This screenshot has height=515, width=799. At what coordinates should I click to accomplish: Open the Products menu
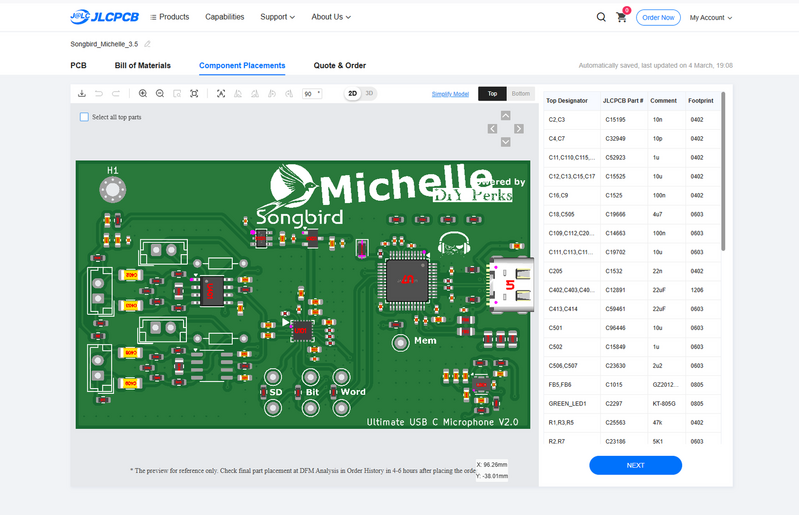tap(170, 17)
